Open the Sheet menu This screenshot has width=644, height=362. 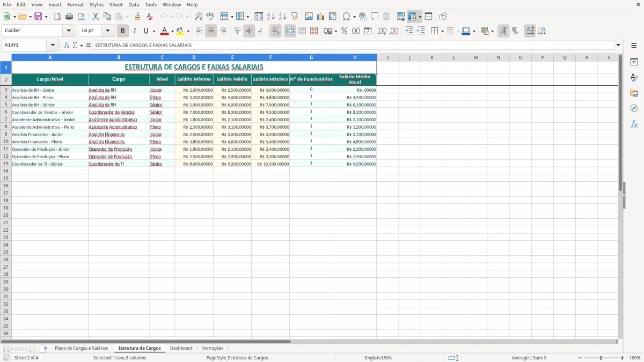click(x=116, y=4)
